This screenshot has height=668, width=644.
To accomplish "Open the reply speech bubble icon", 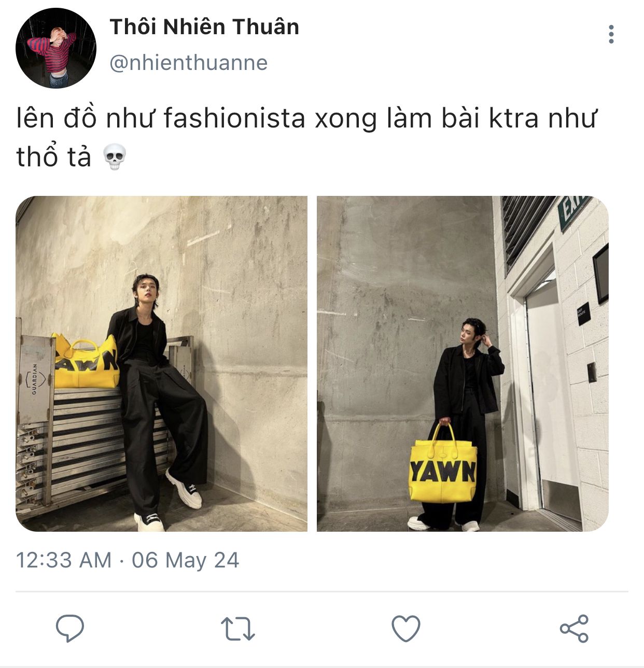I will (69, 629).
